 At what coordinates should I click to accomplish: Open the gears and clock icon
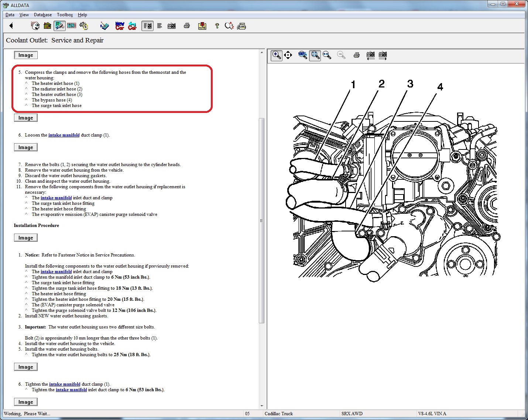[x=84, y=26]
